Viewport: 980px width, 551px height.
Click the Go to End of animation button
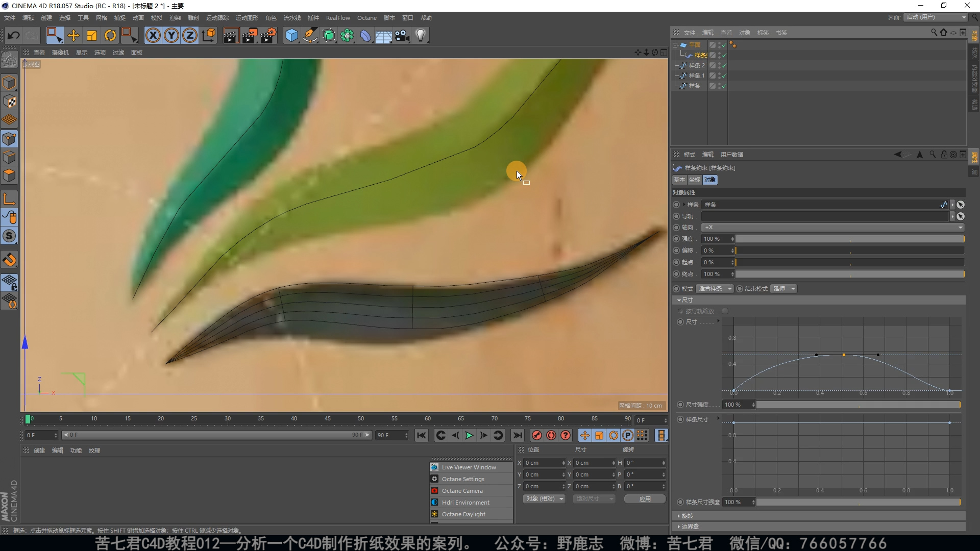coord(518,435)
